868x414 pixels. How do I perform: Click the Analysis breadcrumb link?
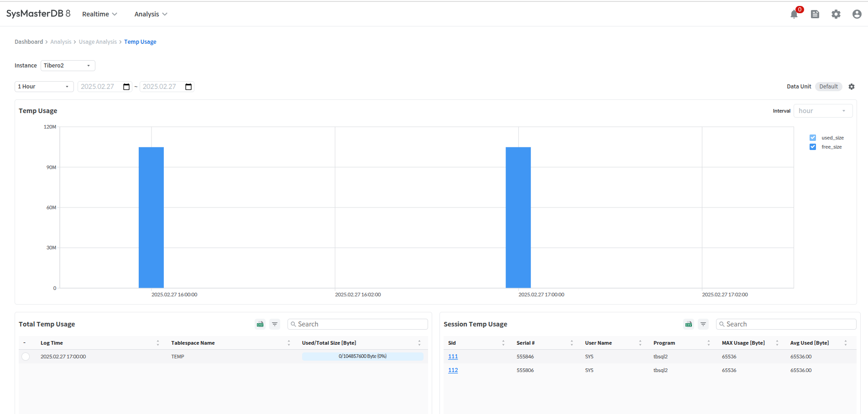pyautogui.click(x=61, y=42)
